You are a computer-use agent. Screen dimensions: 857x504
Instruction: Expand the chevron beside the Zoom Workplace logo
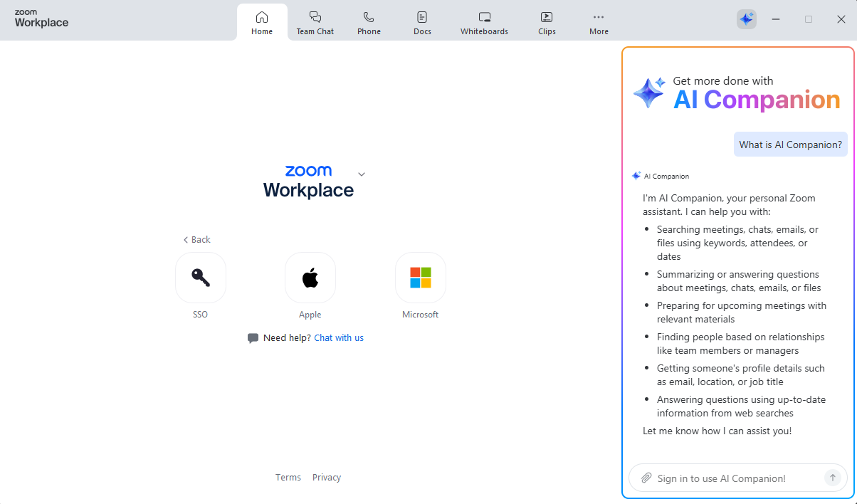pyautogui.click(x=362, y=174)
